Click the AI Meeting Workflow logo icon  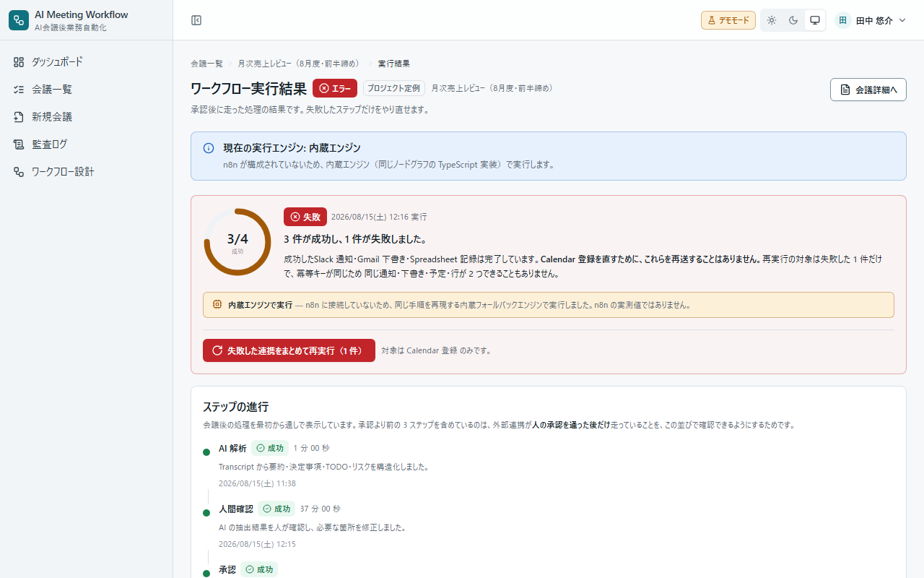(x=19, y=20)
